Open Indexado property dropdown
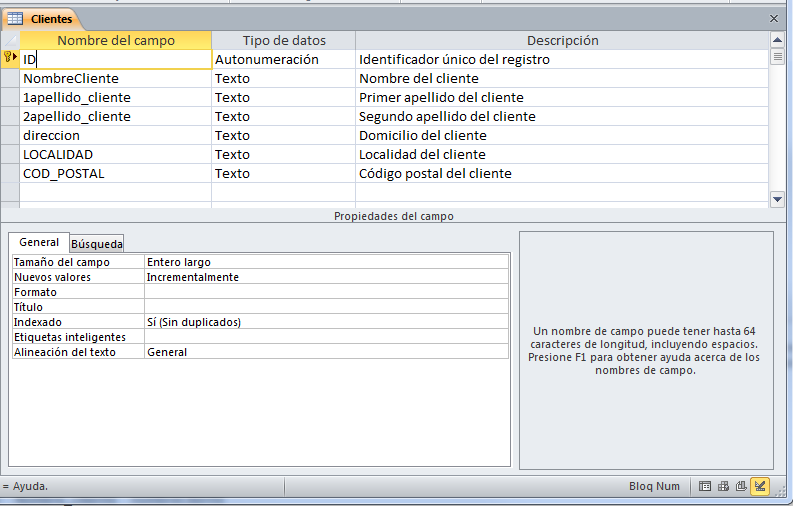The image size is (793, 506). [x=326, y=322]
